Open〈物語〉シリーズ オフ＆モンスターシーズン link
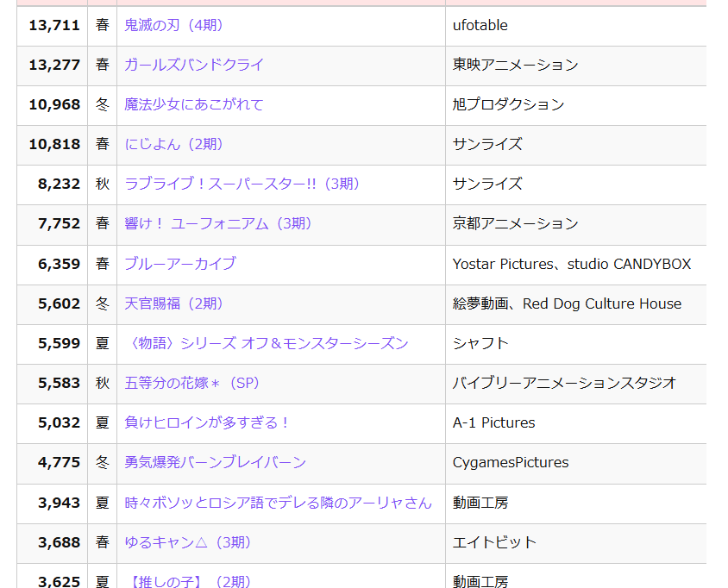The height and width of the screenshot is (588, 728). pyautogui.click(x=267, y=343)
